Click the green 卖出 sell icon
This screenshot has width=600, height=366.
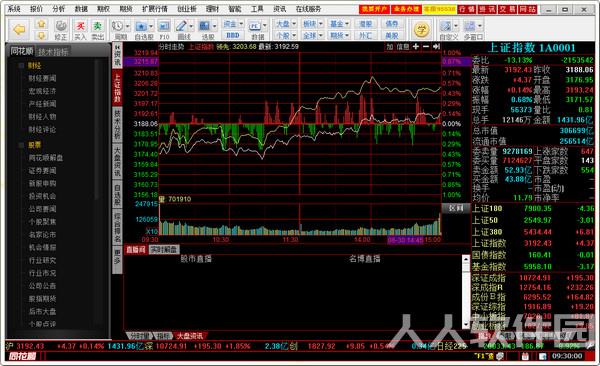[x=98, y=29]
